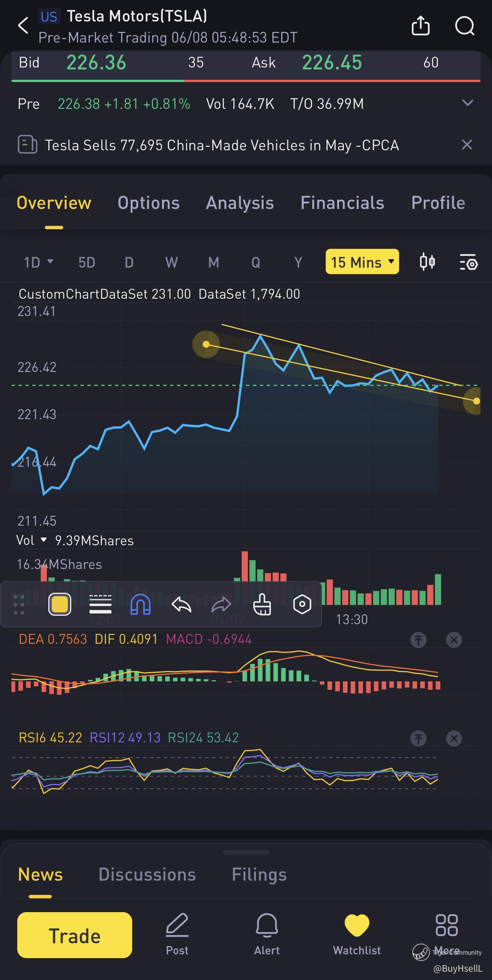Open the Tesla China-made vehicles news headline
This screenshot has height=980, width=492.
[222, 145]
